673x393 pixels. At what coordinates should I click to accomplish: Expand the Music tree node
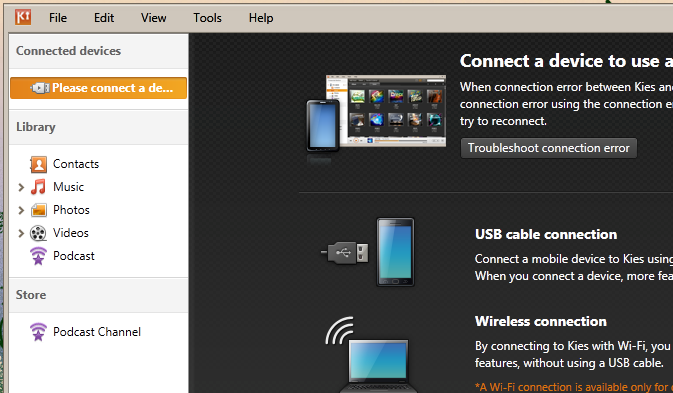click(x=21, y=187)
